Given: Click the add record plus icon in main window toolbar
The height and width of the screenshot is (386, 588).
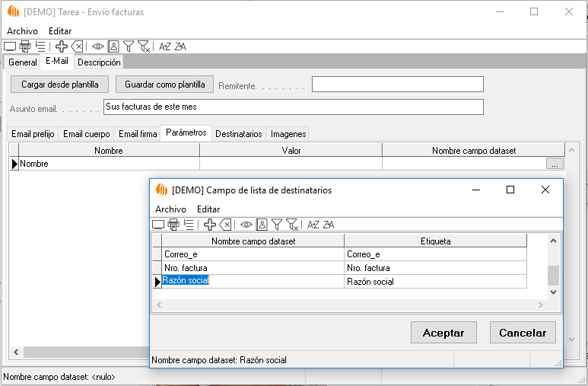Looking at the screenshot, I should (x=62, y=46).
